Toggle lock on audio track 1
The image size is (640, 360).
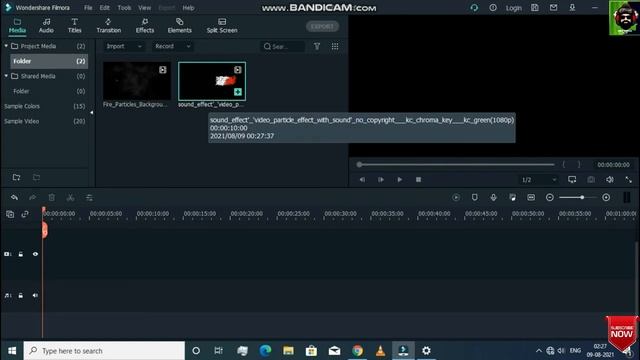tap(21, 295)
